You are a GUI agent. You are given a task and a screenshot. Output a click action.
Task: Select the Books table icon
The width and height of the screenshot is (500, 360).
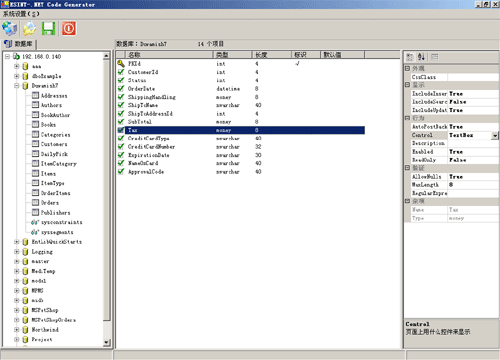[35, 125]
